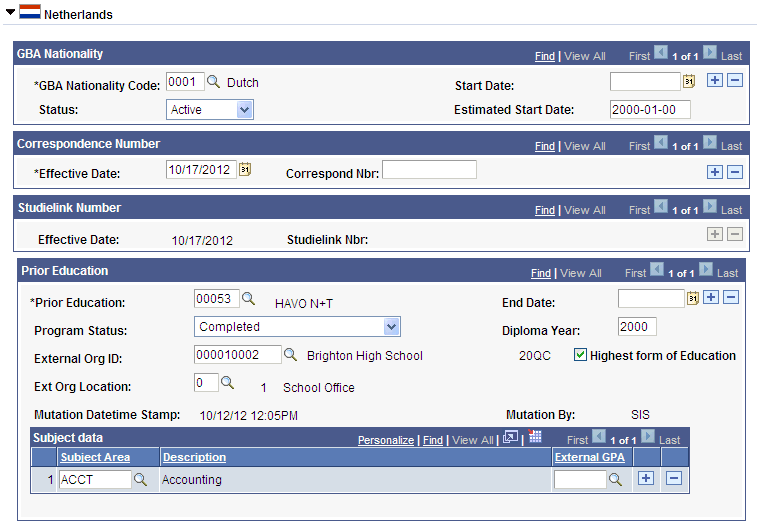
Task: Open Subject data grid in new window
Action: click(x=510, y=437)
